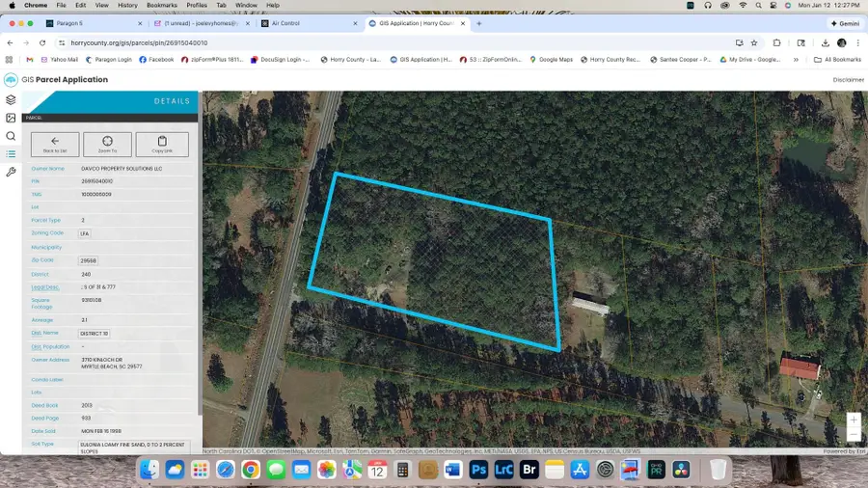Open the Paragon Login bookmark
Viewport: 868px width, 488px height.
point(108,59)
